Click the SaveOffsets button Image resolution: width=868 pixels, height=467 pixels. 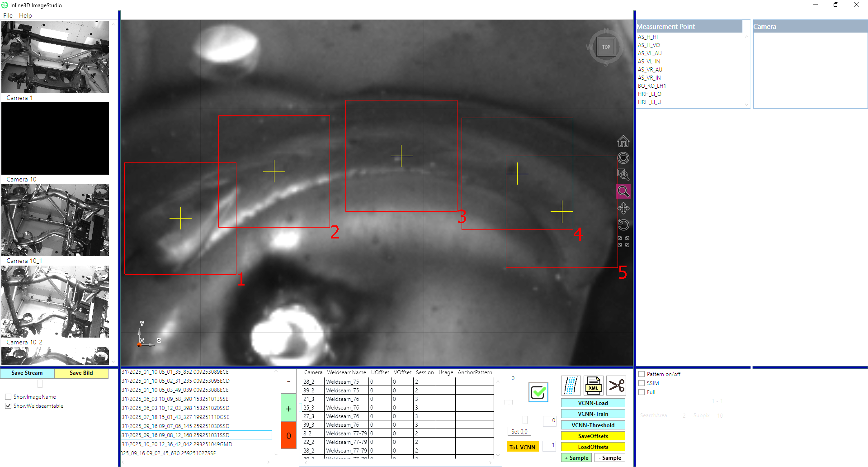(593, 436)
